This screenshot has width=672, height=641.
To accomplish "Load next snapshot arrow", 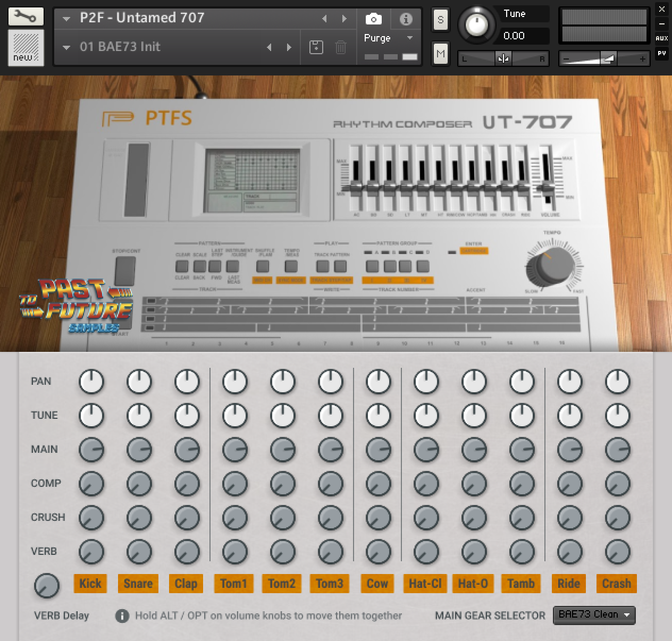I will pos(289,47).
